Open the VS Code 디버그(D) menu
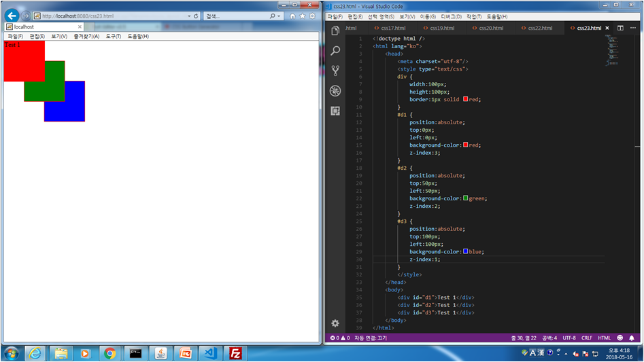644x362 pixels. click(x=451, y=17)
